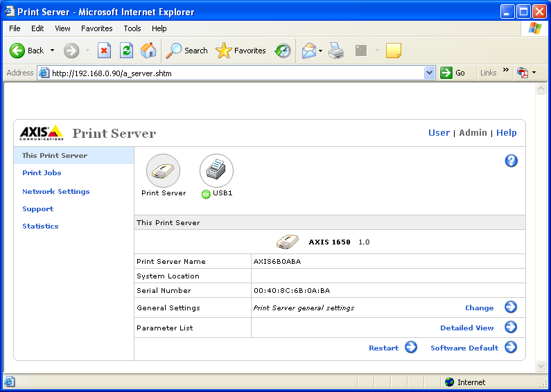551x392 pixels.
Task: Open Print Jobs in the sidebar
Action: pyautogui.click(x=42, y=173)
